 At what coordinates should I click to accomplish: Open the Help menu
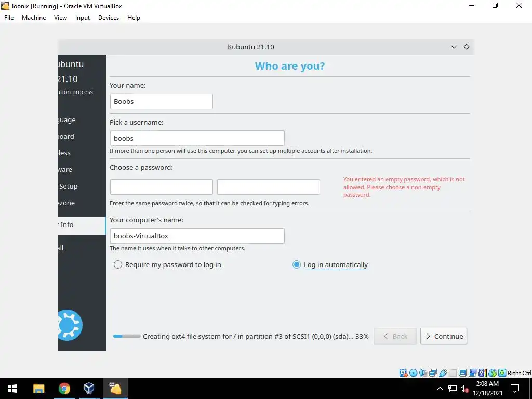point(134,18)
